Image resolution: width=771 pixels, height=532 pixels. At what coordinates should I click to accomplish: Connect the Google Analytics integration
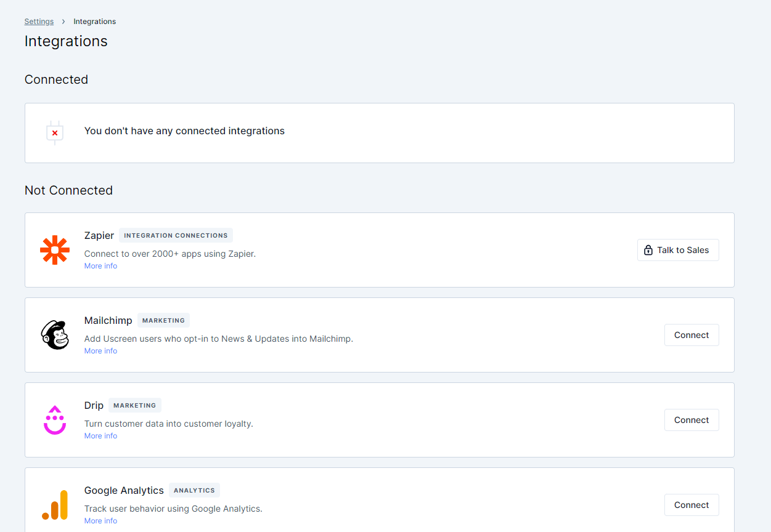691,504
